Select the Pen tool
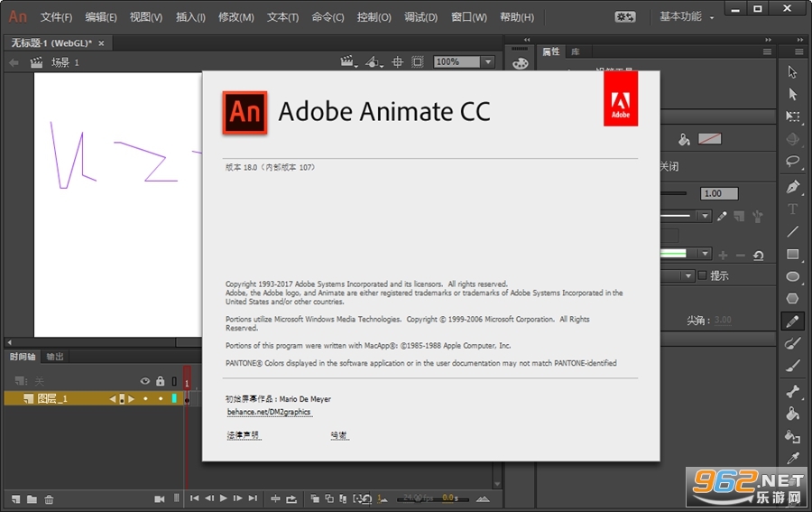 (x=792, y=187)
